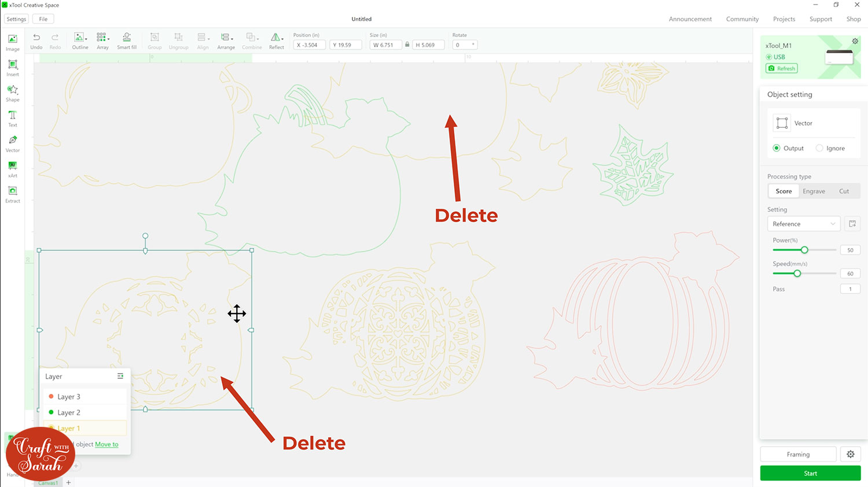The image size is (868, 487).
Task: Click the green Start button
Action: click(x=810, y=473)
